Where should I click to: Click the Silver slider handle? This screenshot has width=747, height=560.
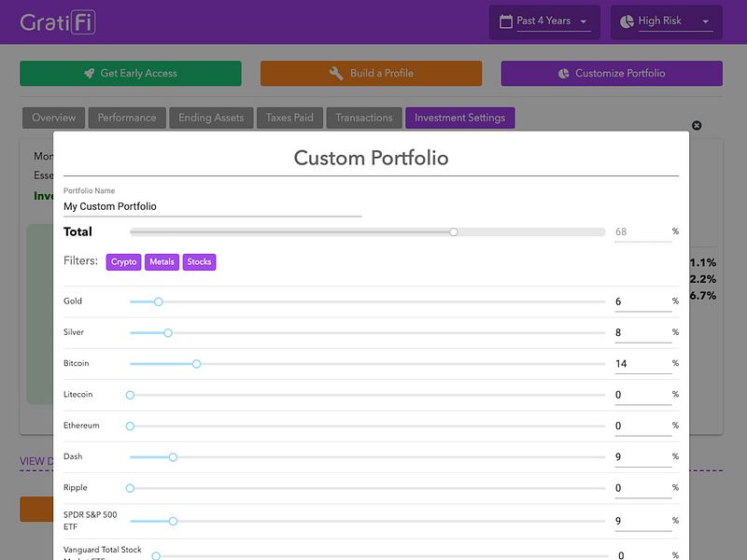click(x=168, y=333)
